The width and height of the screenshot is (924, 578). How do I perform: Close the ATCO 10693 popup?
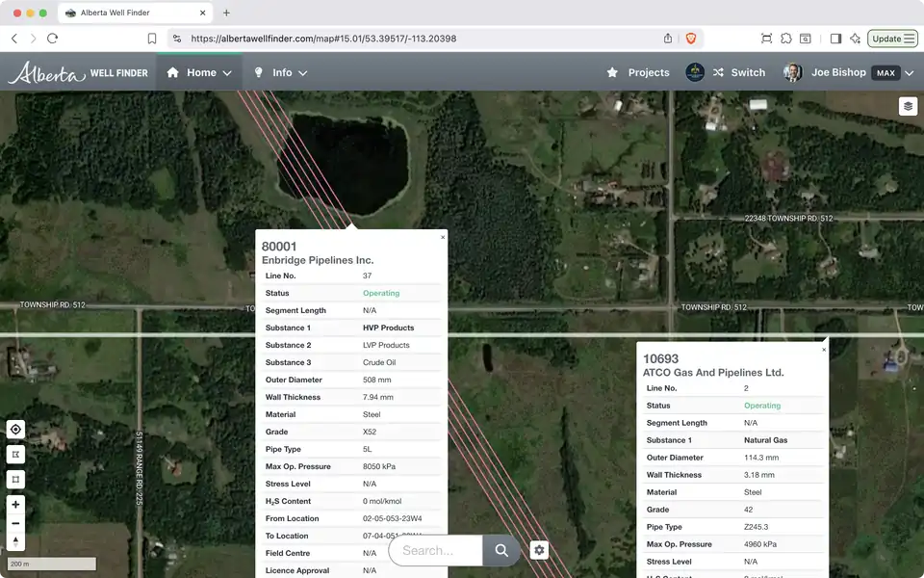(824, 350)
